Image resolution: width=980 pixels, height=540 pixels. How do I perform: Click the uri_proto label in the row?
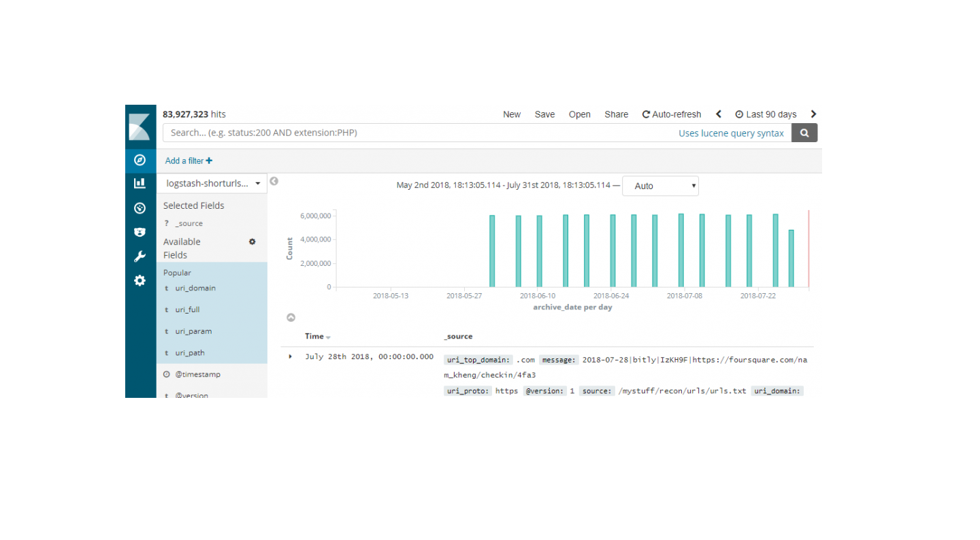pos(468,391)
